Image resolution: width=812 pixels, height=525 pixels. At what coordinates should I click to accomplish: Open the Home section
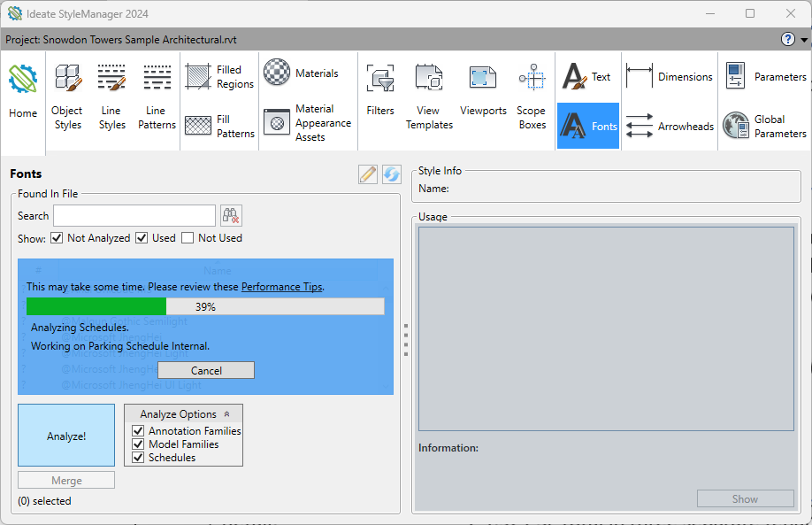tap(23, 92)
